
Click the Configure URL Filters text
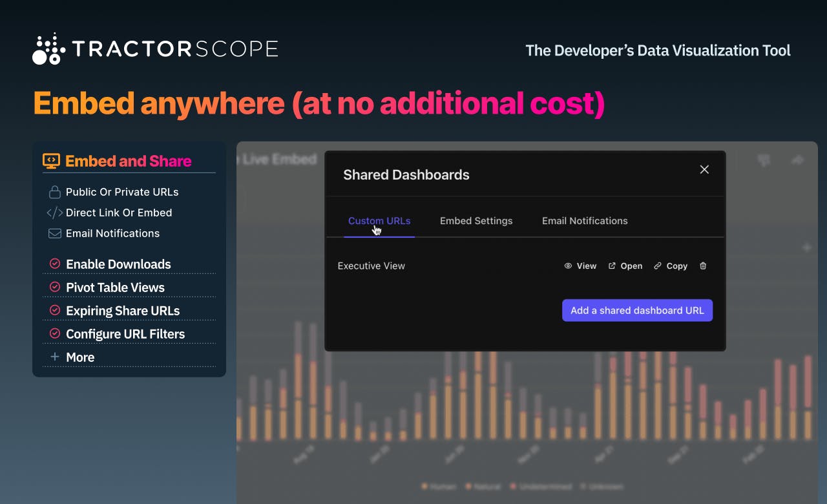point(125,333)
